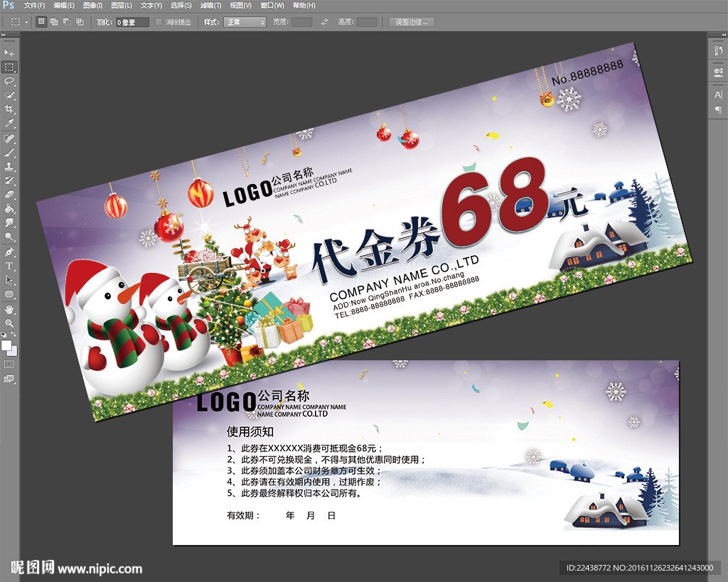Select the Brush tool
This screenshot has width=728, height=582.
9,152
